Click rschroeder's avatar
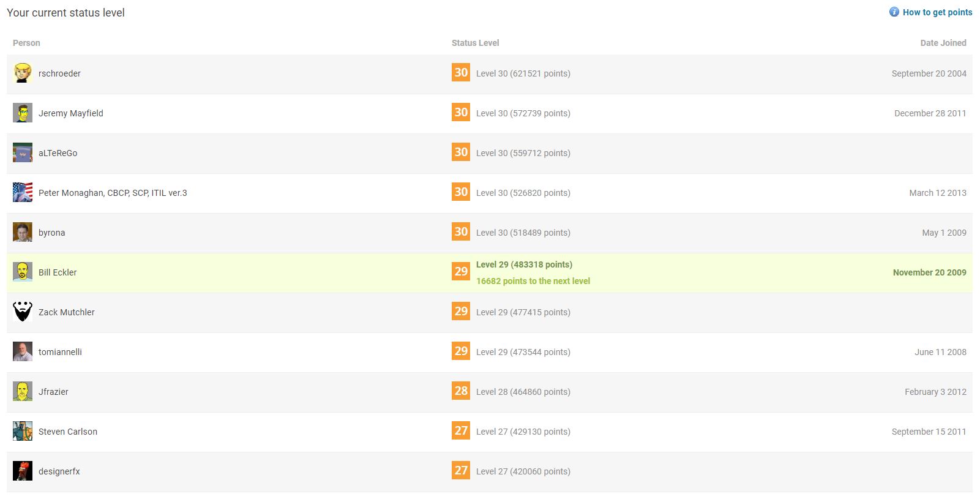This screenshot has height=502, width=980. coord(23,73)
